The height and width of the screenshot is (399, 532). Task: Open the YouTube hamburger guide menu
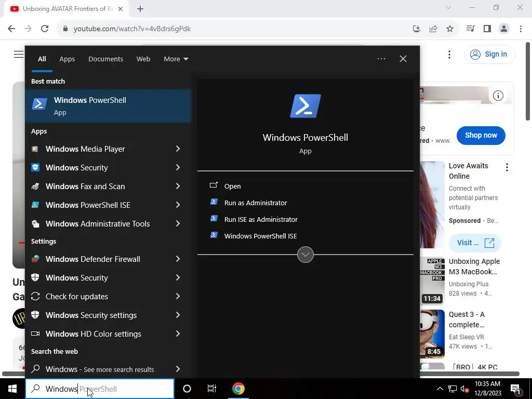point(19,54)
